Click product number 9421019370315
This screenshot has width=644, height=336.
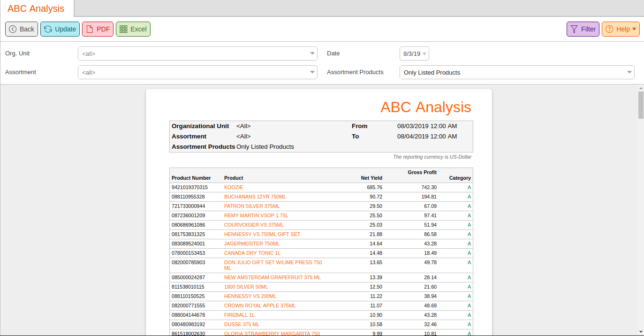[x=189, y=187]
